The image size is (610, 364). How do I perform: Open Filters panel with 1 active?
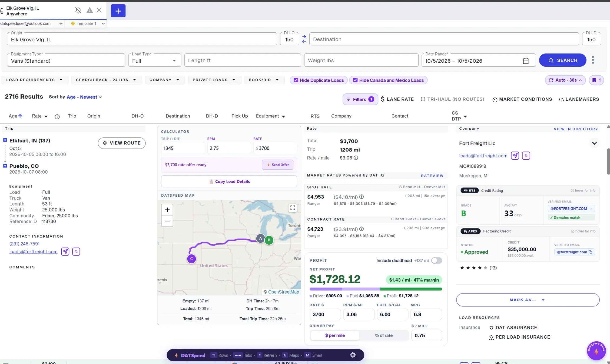tap(360, 99)
